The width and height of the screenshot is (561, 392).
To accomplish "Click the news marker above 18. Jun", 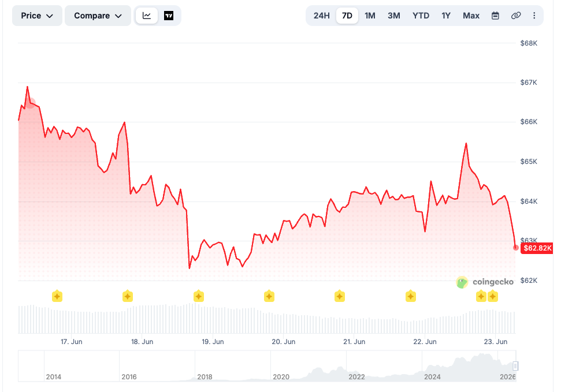I will 128,296.
